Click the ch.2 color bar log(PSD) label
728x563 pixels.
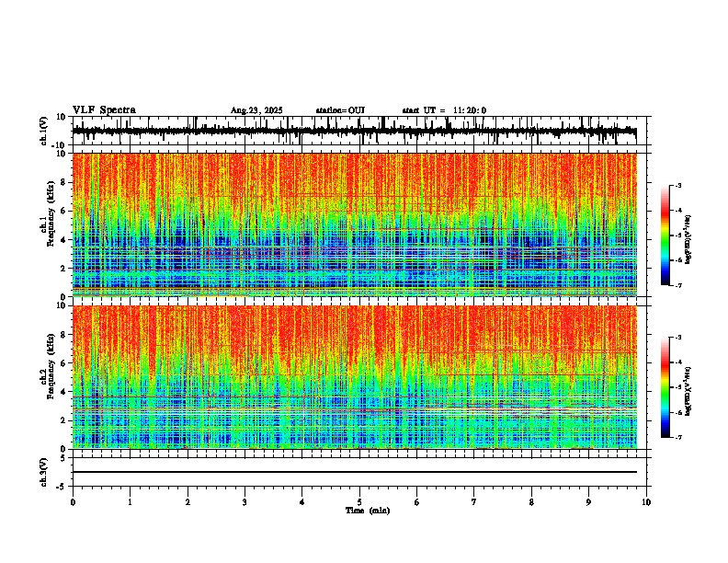pyautogui.click(x=688, y=391)
